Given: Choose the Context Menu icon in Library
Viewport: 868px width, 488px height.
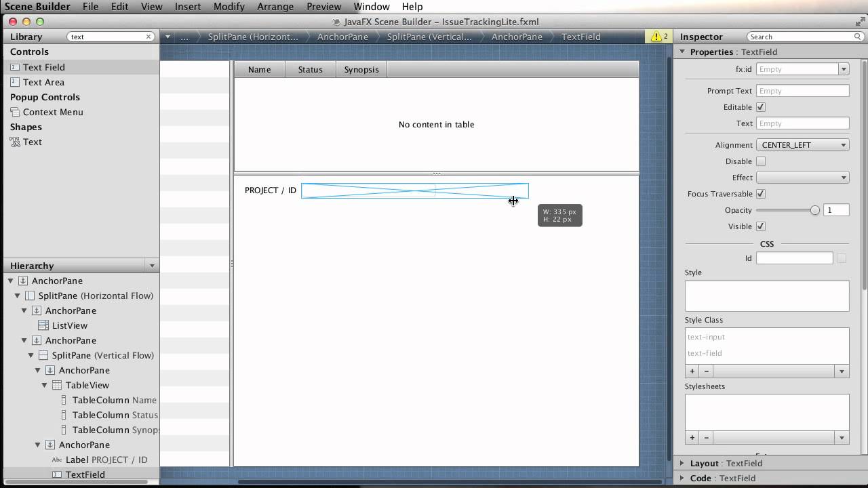Looking at the screenshot, I should click(x=15, y=112).
